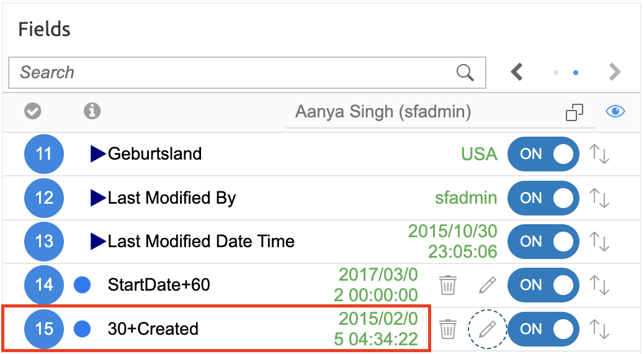Reorder Last Modified By with sort arrows
The width and height of the screenshot is (644, 354).
[599, 198]
